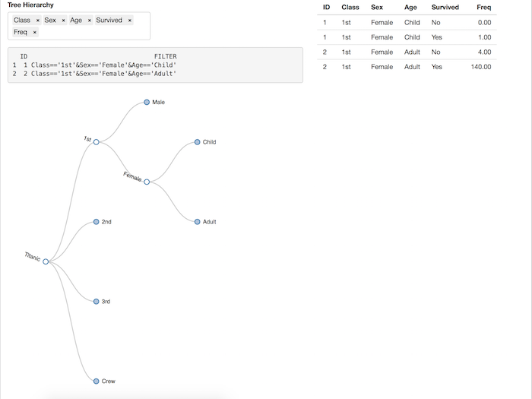Viewport: 532px width, 399px height.
Task: Collapse the Titanic root node
Action: pos(46,261)
